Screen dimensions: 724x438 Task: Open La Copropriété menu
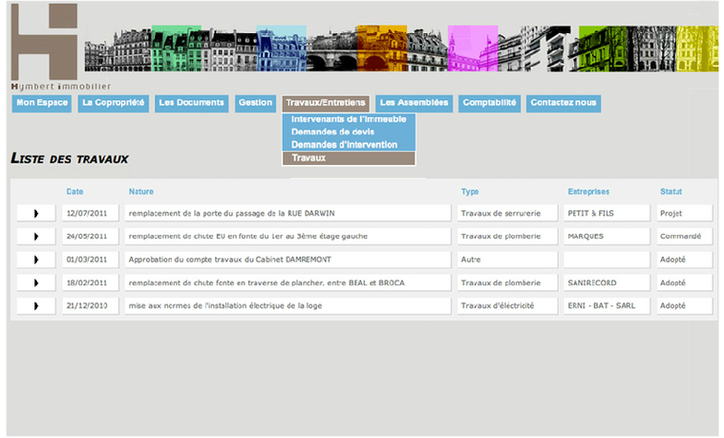(x=113, y=103)
